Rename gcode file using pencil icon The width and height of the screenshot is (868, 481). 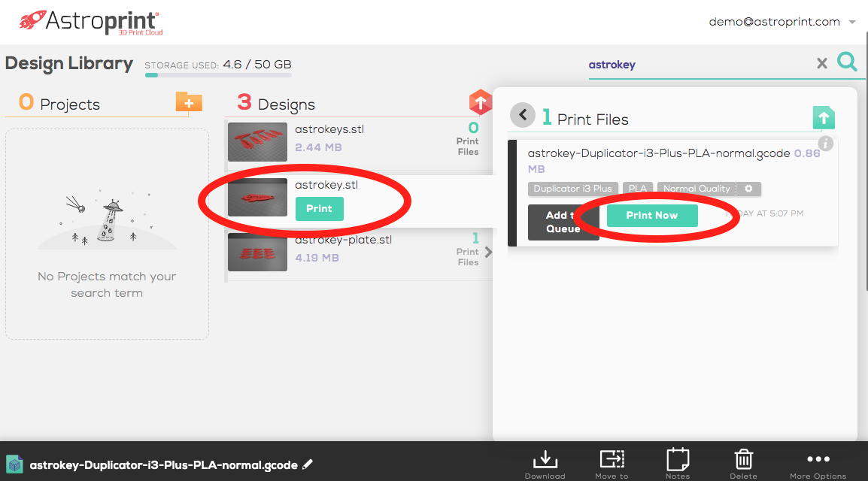pyautogui.click(x=307, y=465)
